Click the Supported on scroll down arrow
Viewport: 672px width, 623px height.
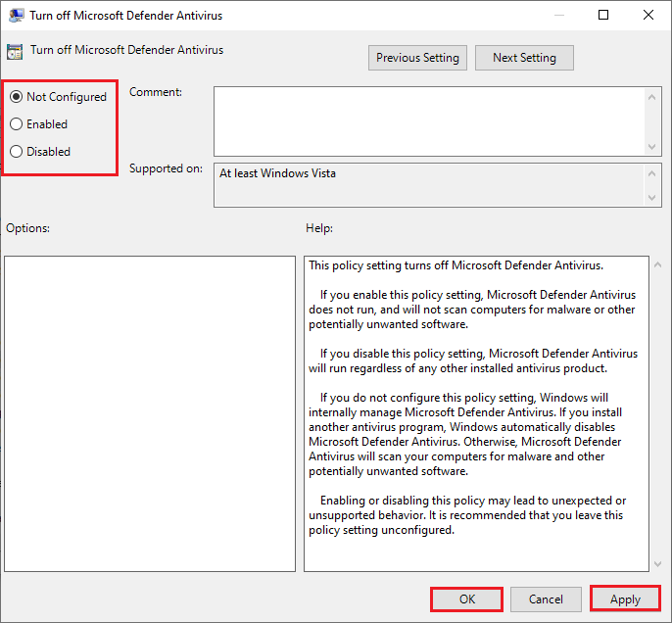click(651, 198)
